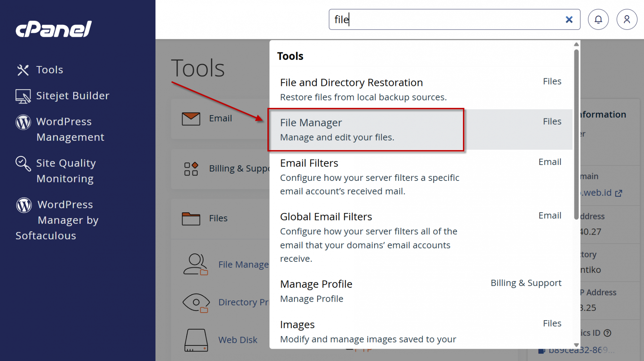
Task: Click the Site Quality Monitoring magnifier icon
Action: 23,164
